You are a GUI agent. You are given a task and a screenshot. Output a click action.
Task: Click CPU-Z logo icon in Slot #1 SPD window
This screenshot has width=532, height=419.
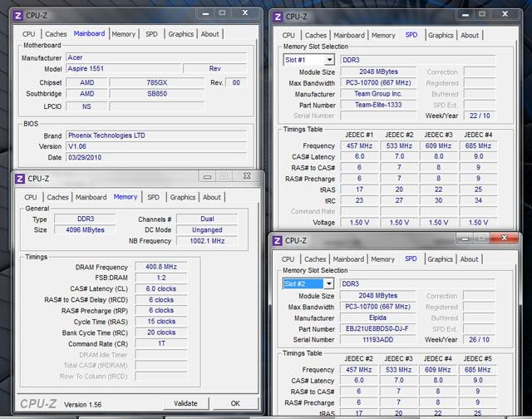pyautogui.click(x=278, y=17)
